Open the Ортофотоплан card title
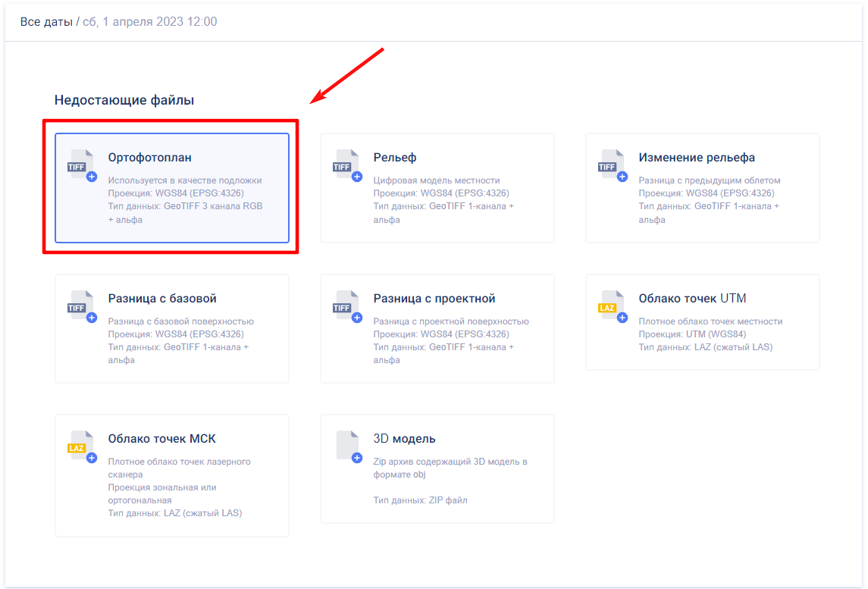 click(x=149, y=158)
